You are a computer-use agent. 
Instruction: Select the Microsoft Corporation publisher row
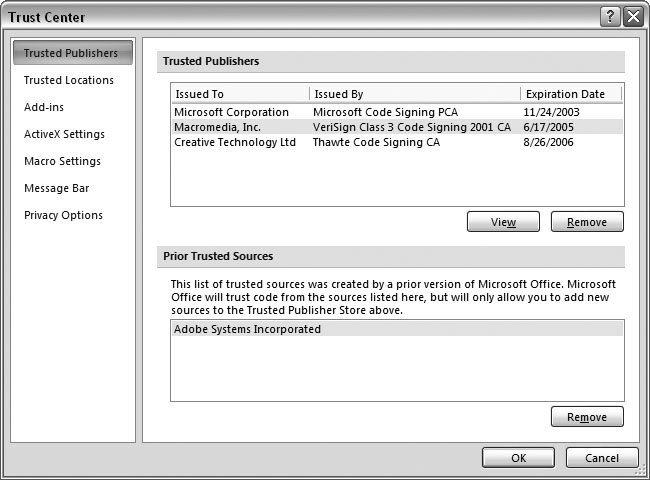pyautogui.click(x=231, y=112)
